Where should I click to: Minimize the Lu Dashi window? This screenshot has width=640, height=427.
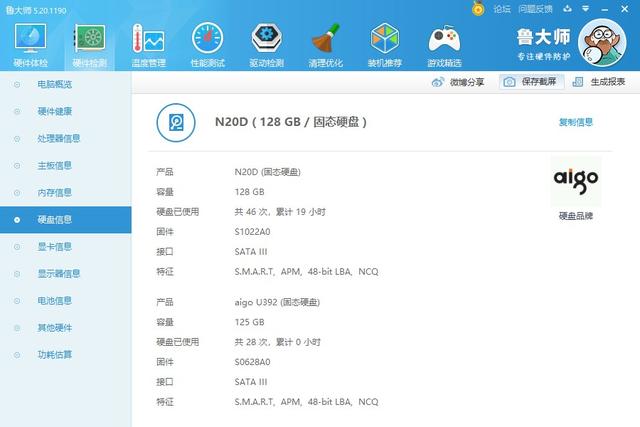coord(605,9)
